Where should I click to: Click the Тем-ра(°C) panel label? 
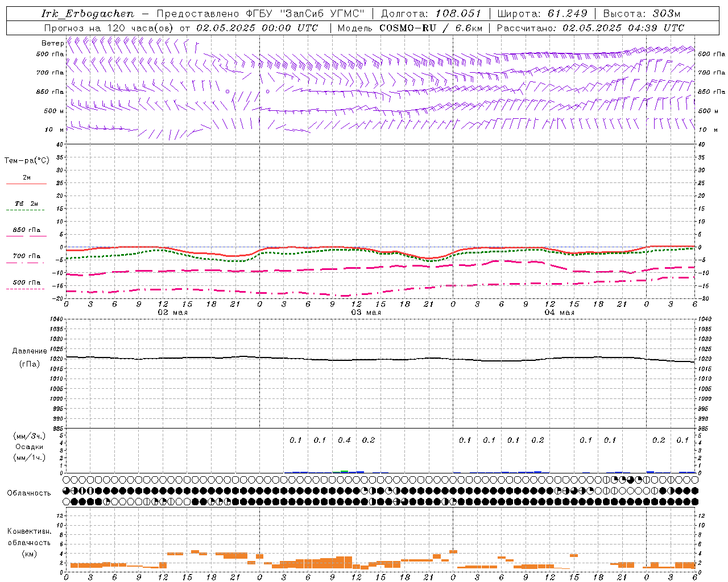click(x=27, y=161)
